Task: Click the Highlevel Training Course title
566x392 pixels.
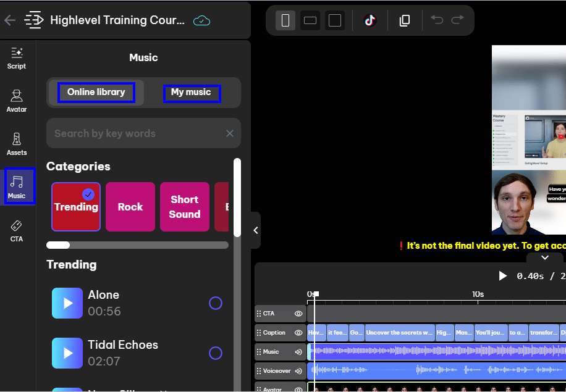Action: point(117,20)
